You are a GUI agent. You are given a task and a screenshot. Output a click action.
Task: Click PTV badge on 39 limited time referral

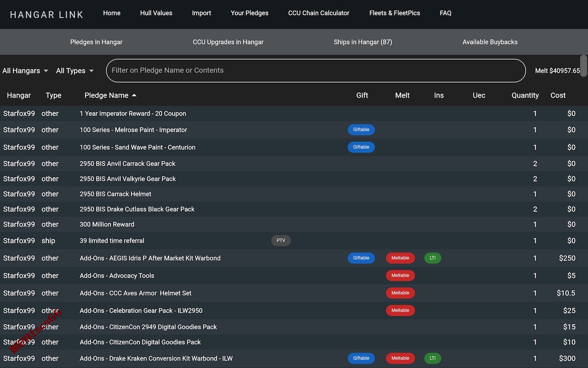pos(281,241)
